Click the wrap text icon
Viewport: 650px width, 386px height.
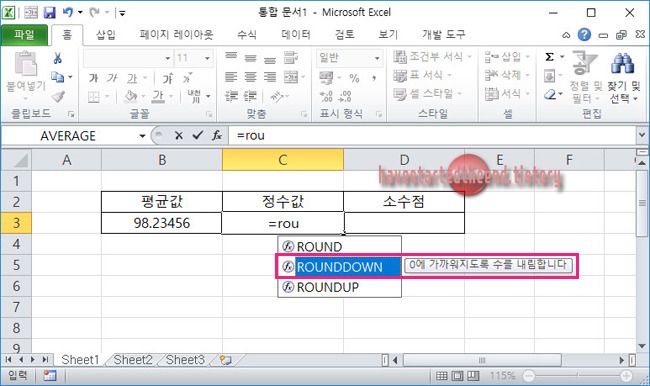pos(291,58)
